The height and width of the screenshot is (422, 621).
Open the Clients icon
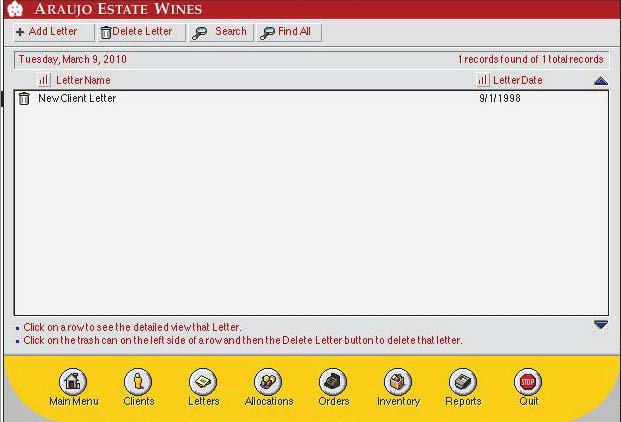[138, 382]
